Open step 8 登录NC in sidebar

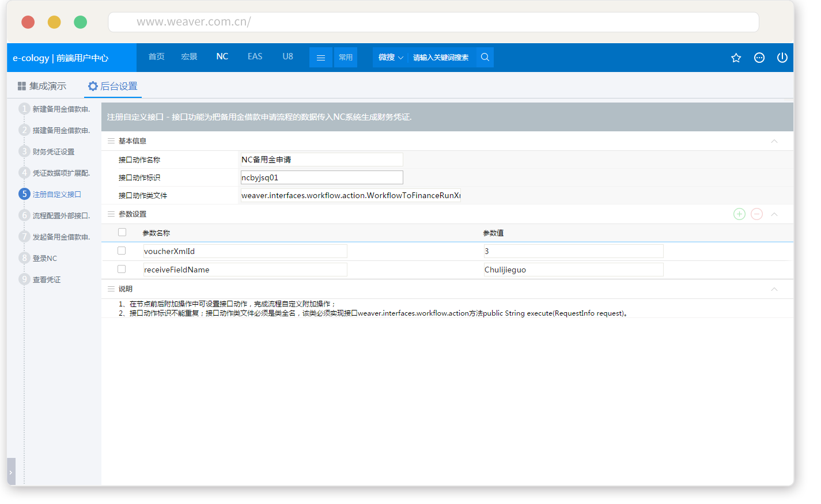pos(44,259)
